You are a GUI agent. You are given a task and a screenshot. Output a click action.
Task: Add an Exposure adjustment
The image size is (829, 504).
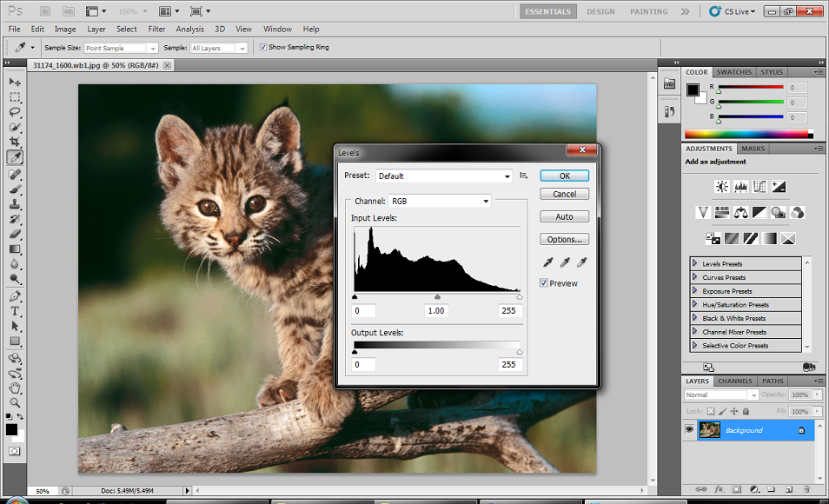tap(779, 186)
